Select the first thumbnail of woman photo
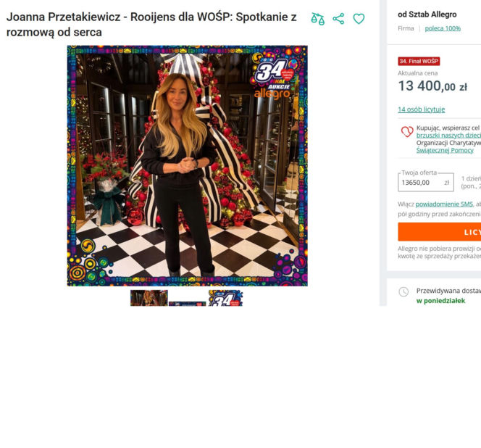This screenshot has height=448, width=481. pyautogui.click(x=149, y=298)
